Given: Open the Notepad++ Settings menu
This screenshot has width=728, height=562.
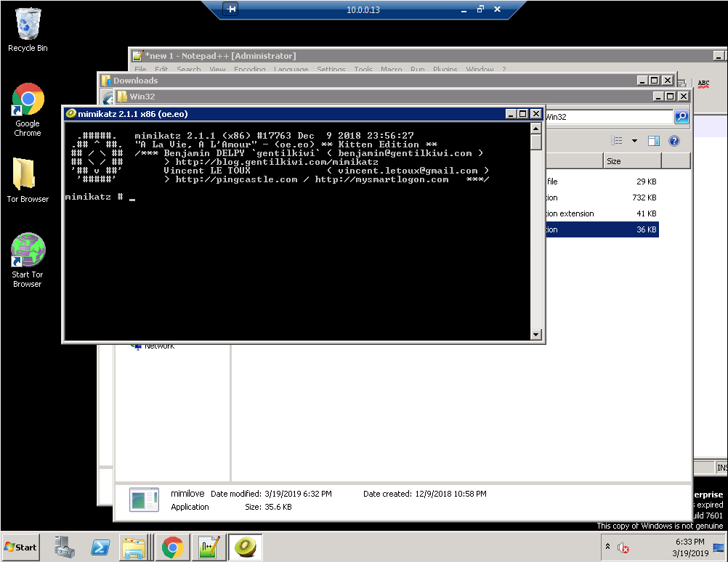Looking at the screenshot, I should point(331,70).
